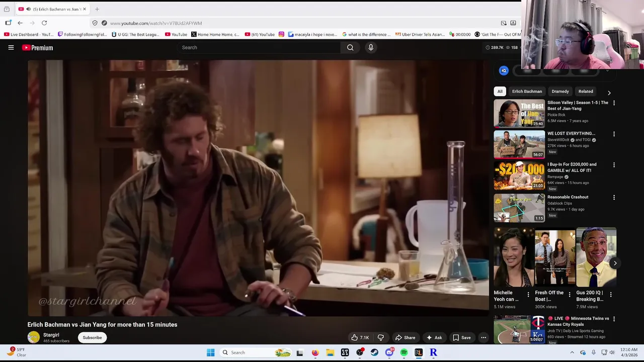Open options for Fresh Off the Boat short

(570, 295)
